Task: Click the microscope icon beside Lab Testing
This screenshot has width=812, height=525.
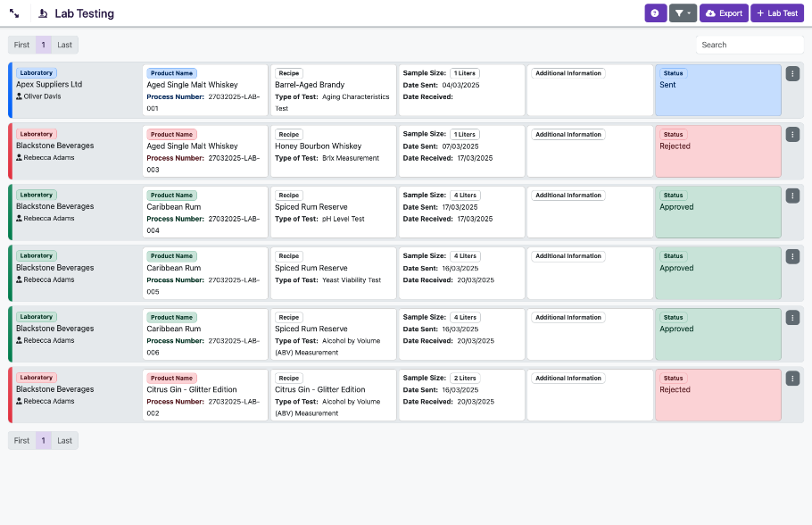Action: pyautogui.click(x=43, y=14)
